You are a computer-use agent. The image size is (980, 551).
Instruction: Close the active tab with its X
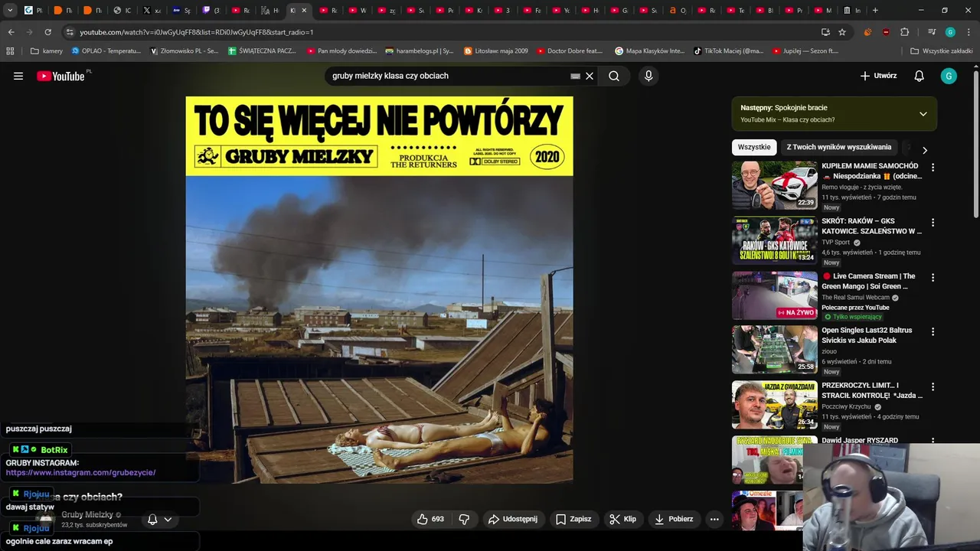(305, 11)
